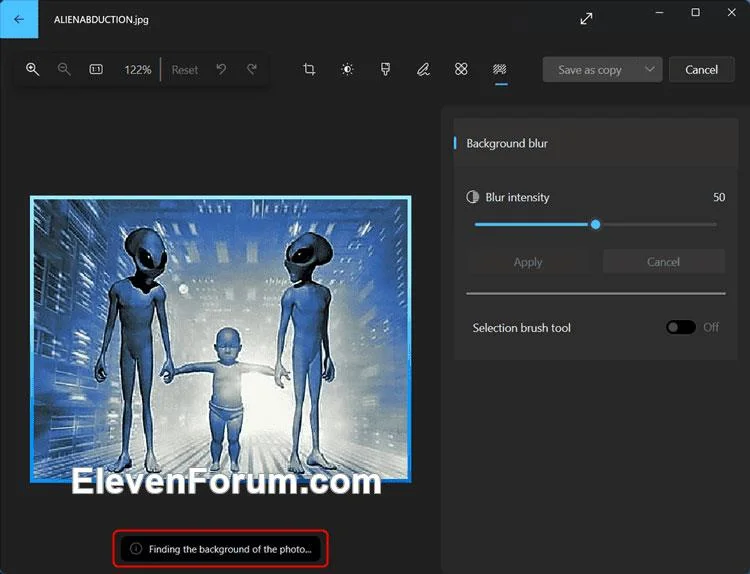Maximize the Photos window
This screenshot has height=574, width=750.
(695, 12)
